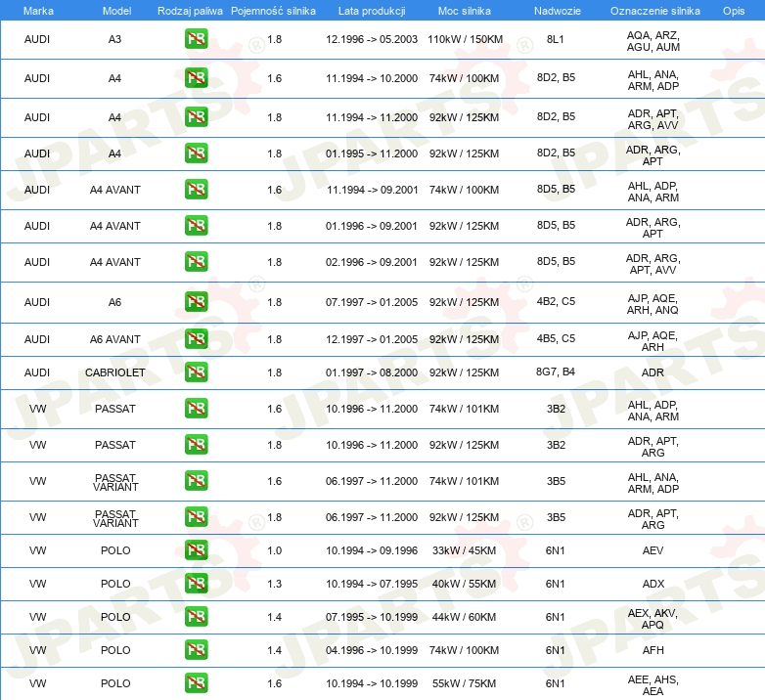Click the fuel icon in the POLO 1.3 ADX row
Viewport: 765px width, 700px height.
click(196, 584)
